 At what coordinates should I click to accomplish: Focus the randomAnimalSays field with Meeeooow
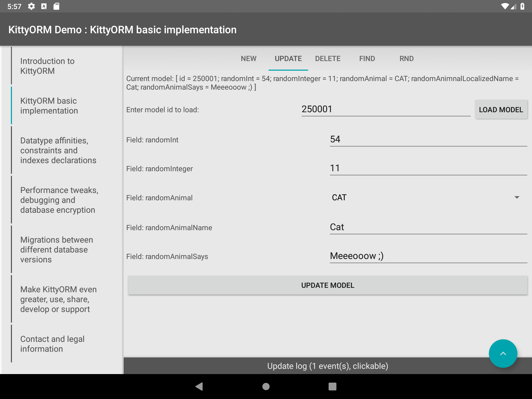(x=428, y=256)
